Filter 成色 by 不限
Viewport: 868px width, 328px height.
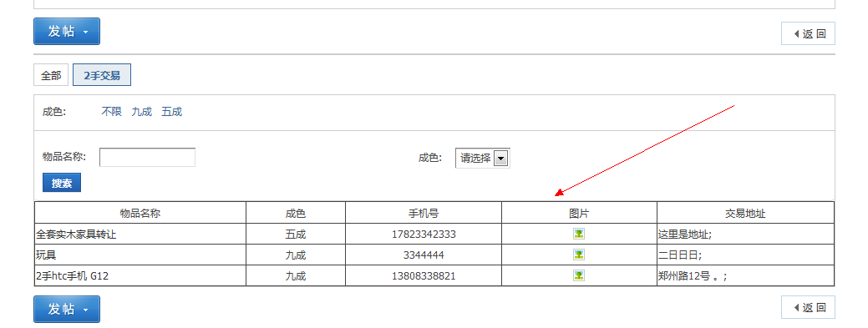(x=111, y=112)
